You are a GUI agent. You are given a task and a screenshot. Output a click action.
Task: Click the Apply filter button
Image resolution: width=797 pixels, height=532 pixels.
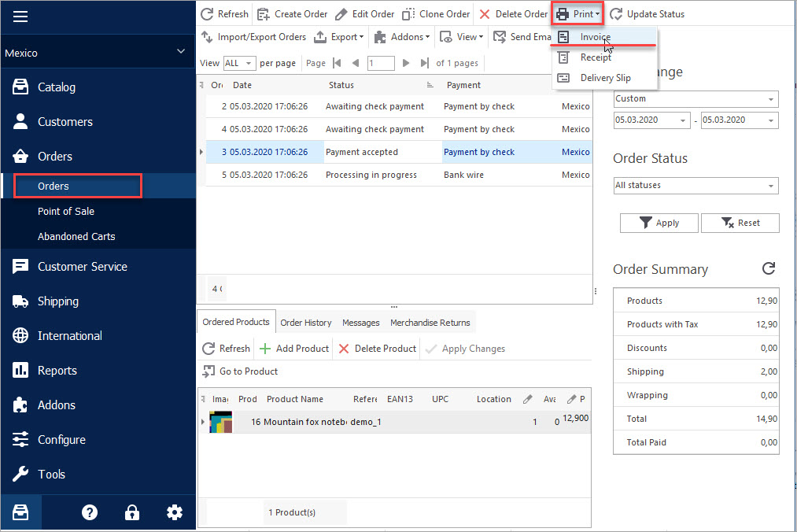coord(659,223)
